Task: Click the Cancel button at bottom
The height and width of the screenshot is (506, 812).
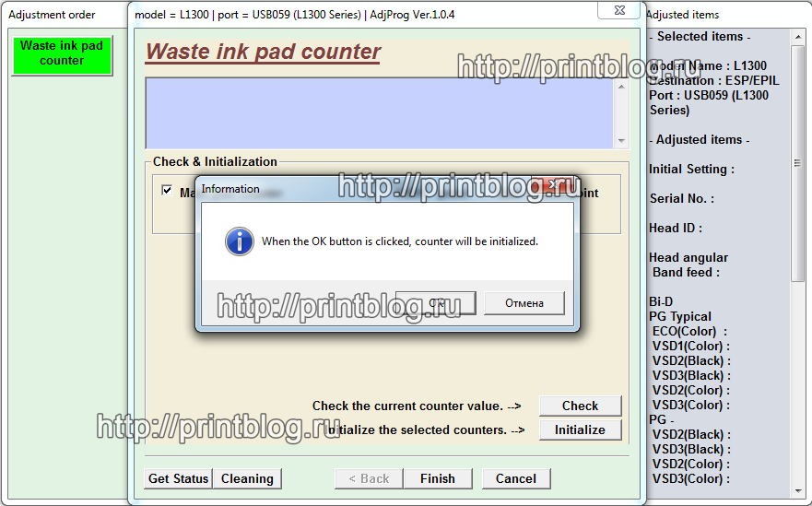Action: tap(516, 478)
